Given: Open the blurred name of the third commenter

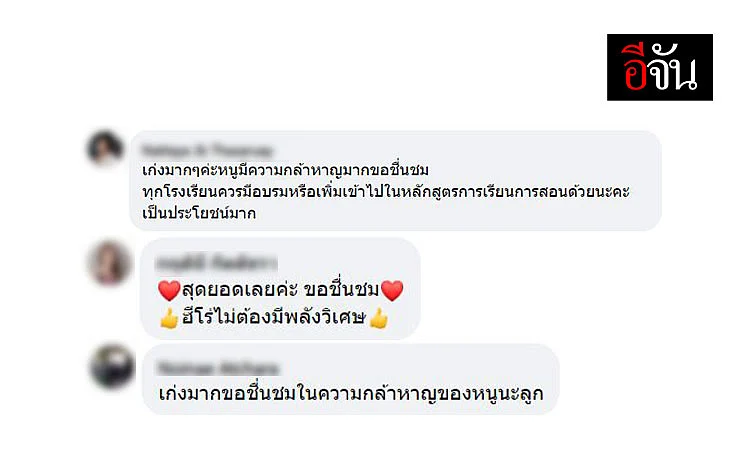Looking at the screenshot, I should click(218, 368).
